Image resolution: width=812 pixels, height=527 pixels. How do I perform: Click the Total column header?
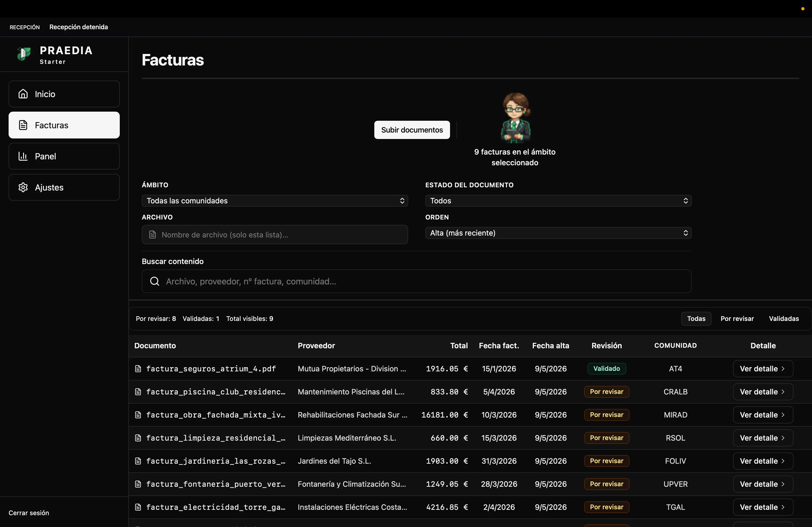(x=459, y=346)
